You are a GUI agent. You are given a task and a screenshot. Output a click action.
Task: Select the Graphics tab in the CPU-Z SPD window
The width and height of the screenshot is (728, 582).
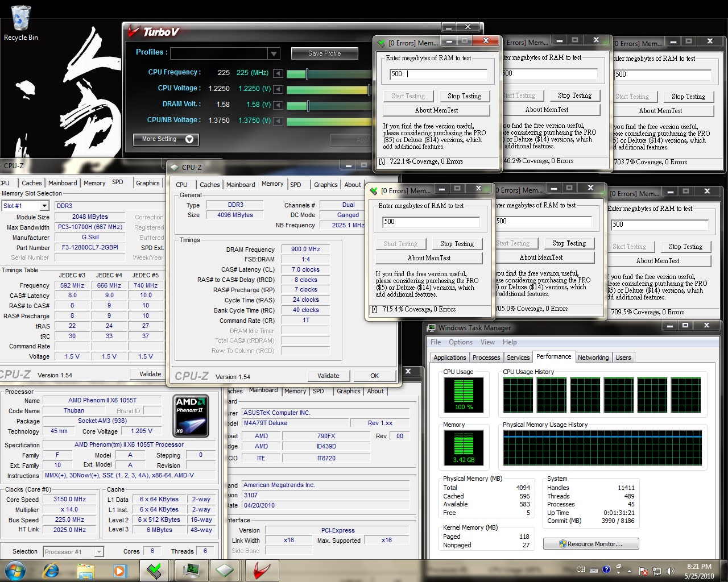(x=147, y=183)
